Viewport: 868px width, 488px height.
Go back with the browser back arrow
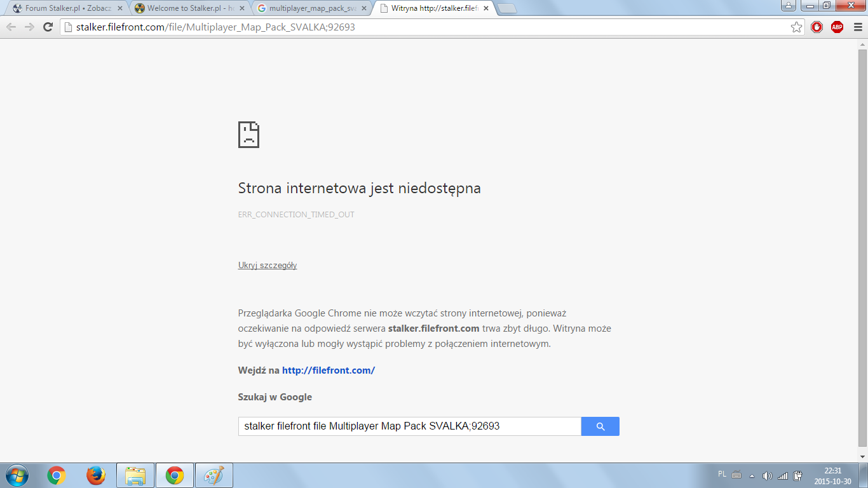tap(11, 27)
